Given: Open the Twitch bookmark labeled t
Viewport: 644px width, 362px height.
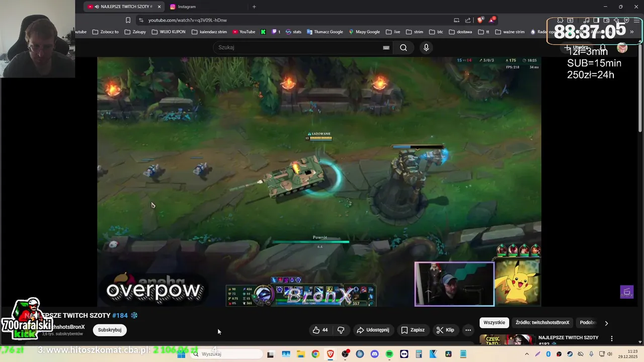Looking at the screenshot, I should tap(276, 32).
